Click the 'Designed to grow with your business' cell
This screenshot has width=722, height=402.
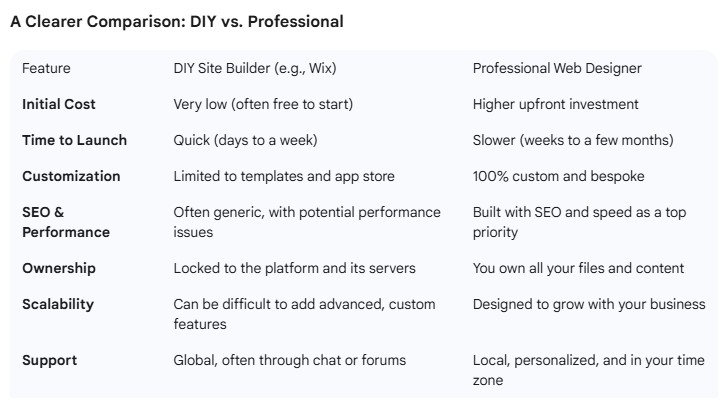tap(589, 304)
